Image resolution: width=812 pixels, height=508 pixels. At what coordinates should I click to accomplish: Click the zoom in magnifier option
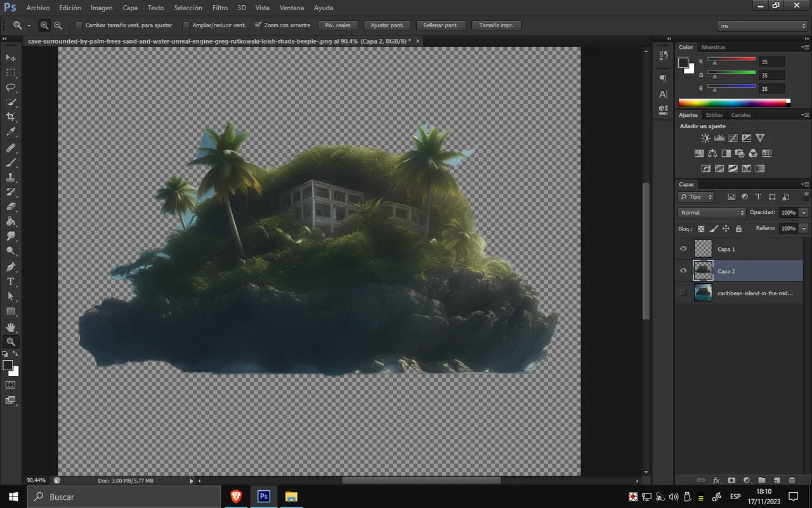(x=44, y=25)
